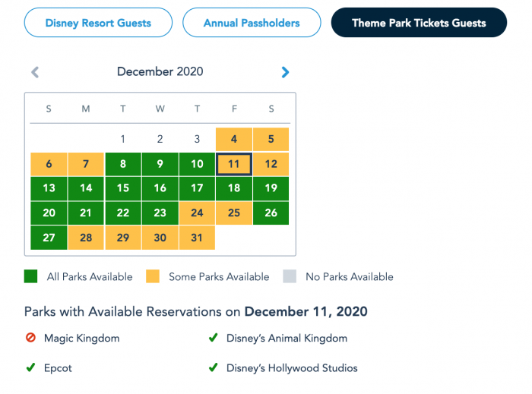Click checkmark beside Disney's Animal Kingdom
The height and width of the screenshot is (394, 532).
tap(214, 338)
